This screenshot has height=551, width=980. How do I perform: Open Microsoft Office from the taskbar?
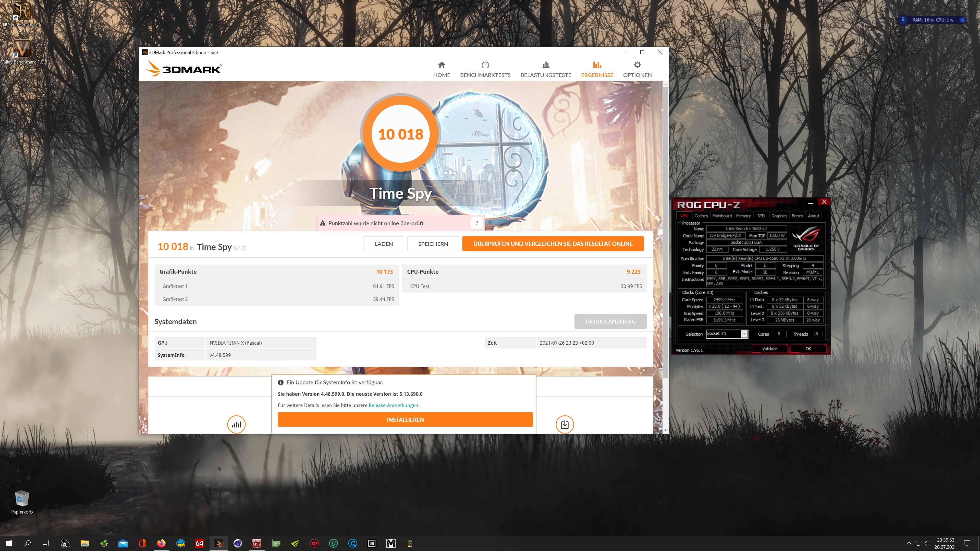(x=142, y=543)
